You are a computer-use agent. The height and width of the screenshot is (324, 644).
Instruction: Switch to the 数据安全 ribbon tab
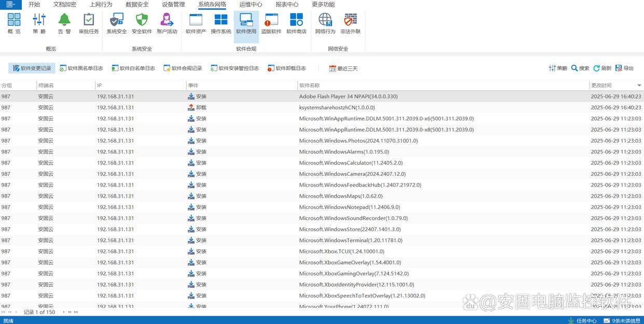pyautogui.click(x=137, y=5)
